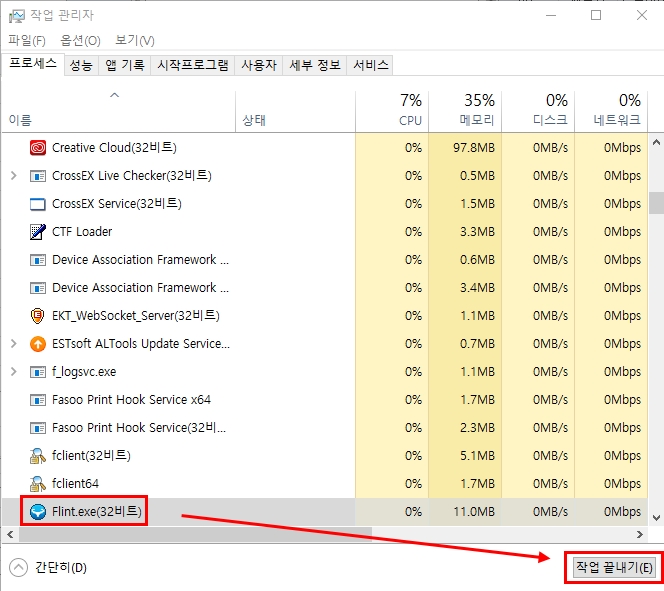Open the 파일(F) menu

tap(27, 41)
